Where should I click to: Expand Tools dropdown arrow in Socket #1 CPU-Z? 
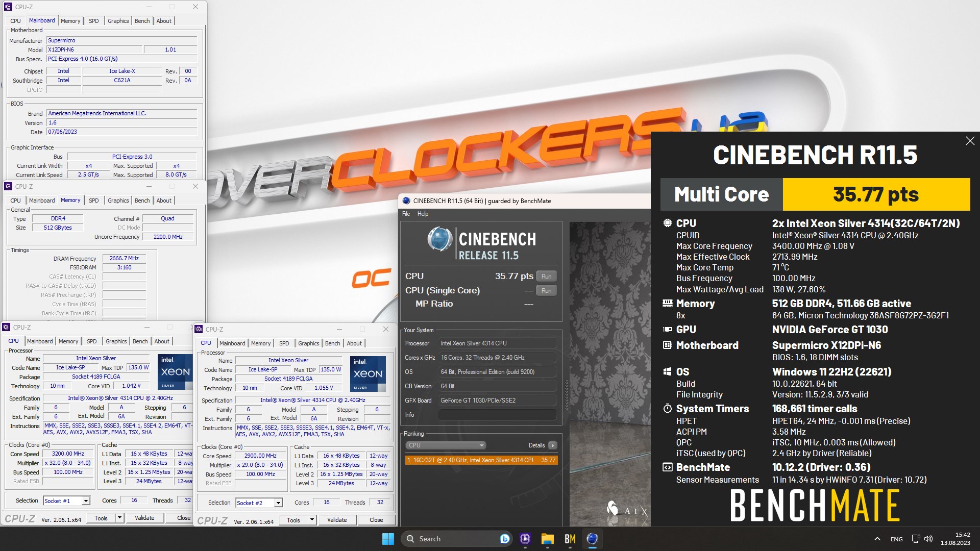(x=119, y=518)
